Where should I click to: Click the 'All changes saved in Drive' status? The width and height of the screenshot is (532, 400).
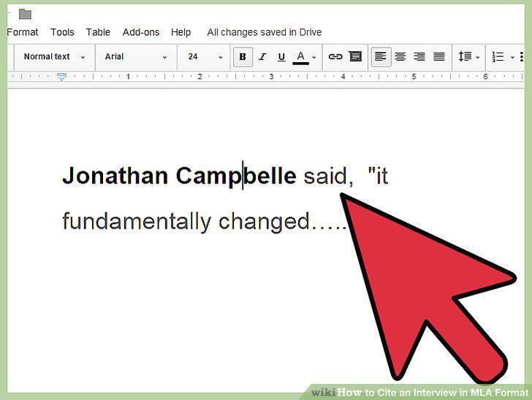(x=265, y=32)
